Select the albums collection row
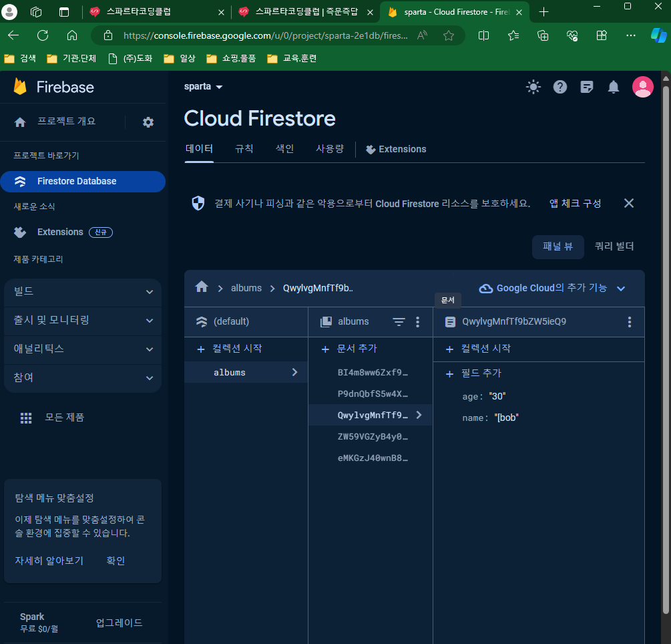This screenshot has height=644, width=671. pos(246,373)
